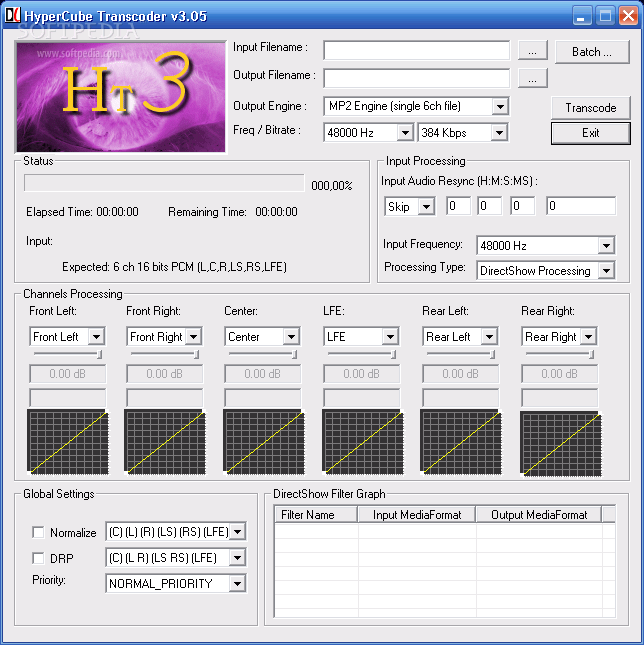Enable the Normalize checkbox
This screenshot has width=644, height=645.
(38, 532)
